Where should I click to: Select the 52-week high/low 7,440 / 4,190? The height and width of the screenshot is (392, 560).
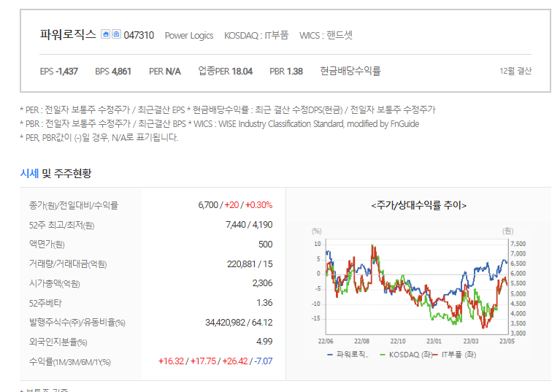(x=249, y=225)
